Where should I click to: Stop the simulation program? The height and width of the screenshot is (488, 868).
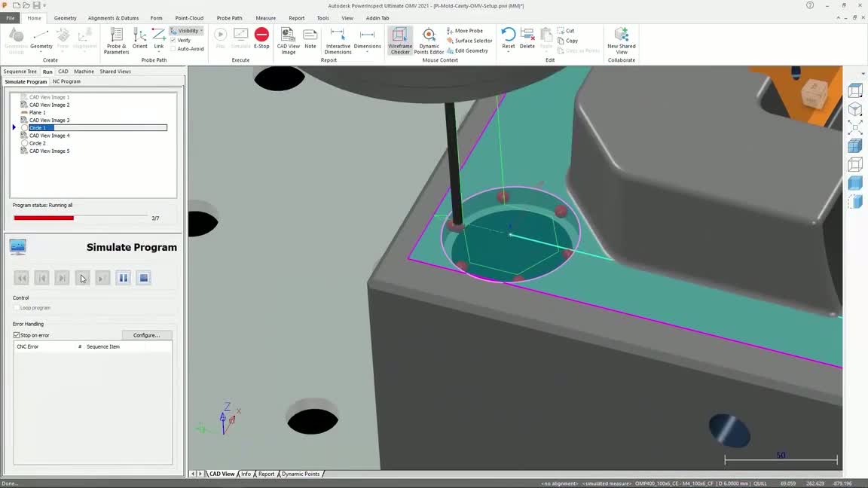pos(143,278)
